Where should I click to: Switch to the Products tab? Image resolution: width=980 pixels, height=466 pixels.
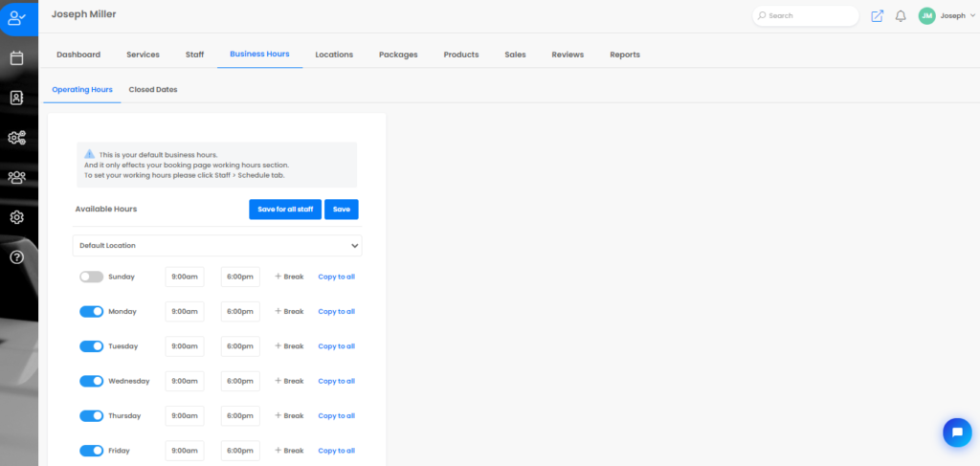click(461, 55)
